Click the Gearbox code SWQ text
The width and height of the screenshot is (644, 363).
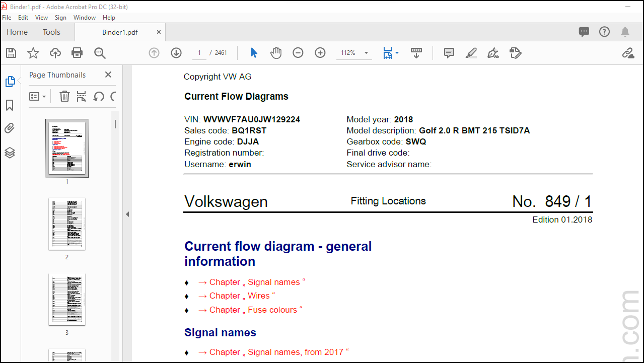point(386,141)
